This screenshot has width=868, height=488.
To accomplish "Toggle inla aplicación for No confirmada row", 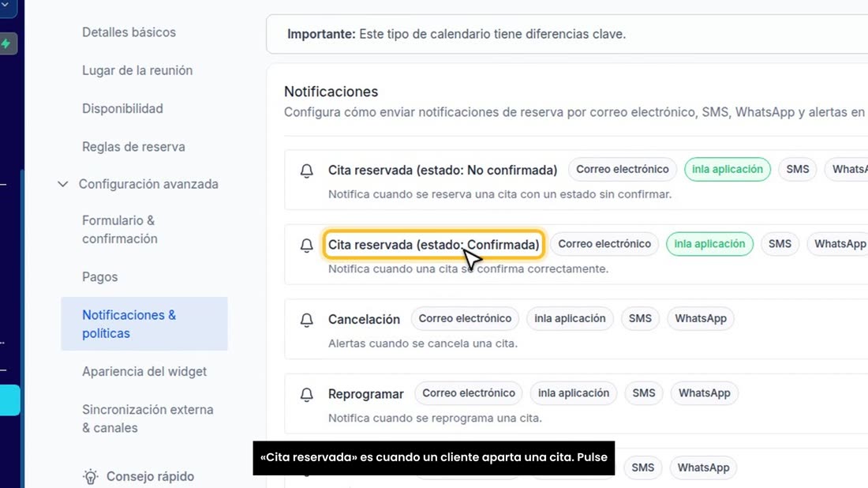I will point(728,170).
